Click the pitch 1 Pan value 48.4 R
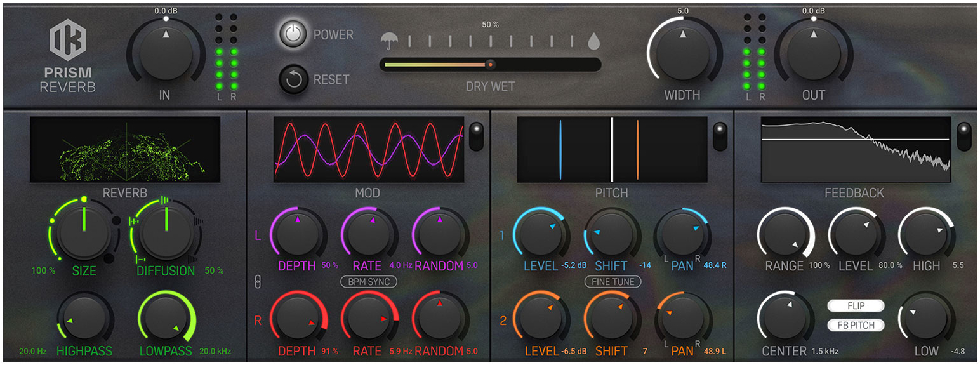 [714, 265]
